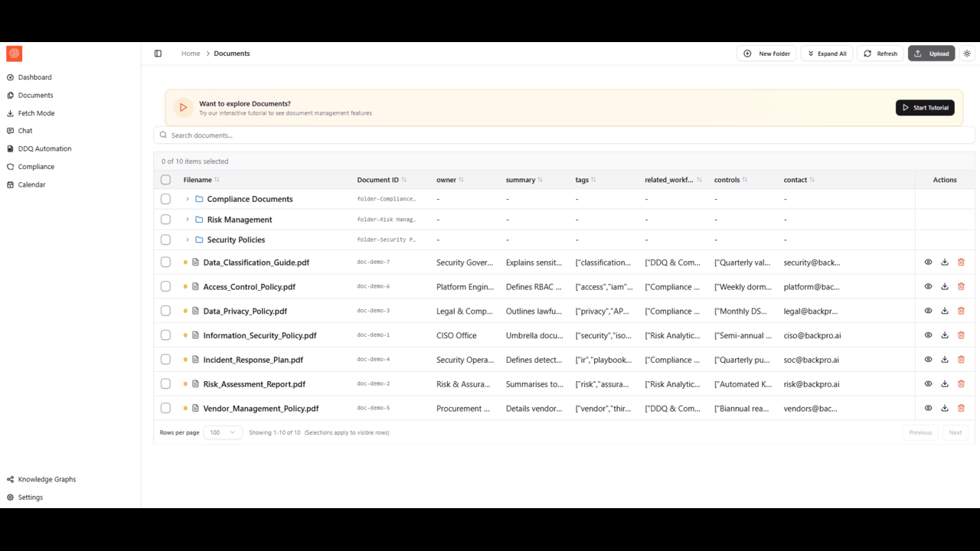This screenshot has height=551, width=980.
Task: Click Expand All button
Action: pos(827,54)
